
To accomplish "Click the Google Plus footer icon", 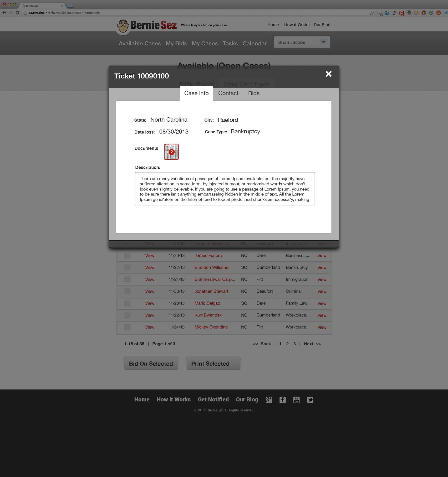I will click(x=269, y=399).
